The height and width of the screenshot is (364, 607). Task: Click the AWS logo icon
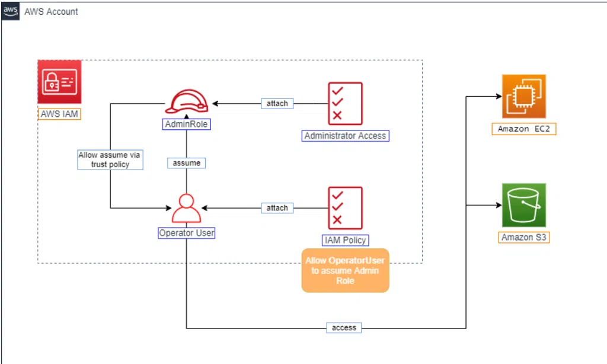[11, 11]
